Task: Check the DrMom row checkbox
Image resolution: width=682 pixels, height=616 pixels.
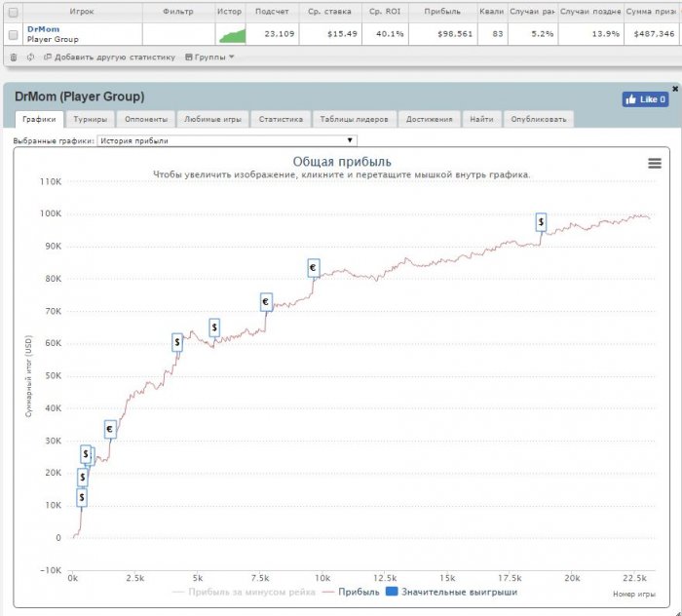Action: coord(13,34)
